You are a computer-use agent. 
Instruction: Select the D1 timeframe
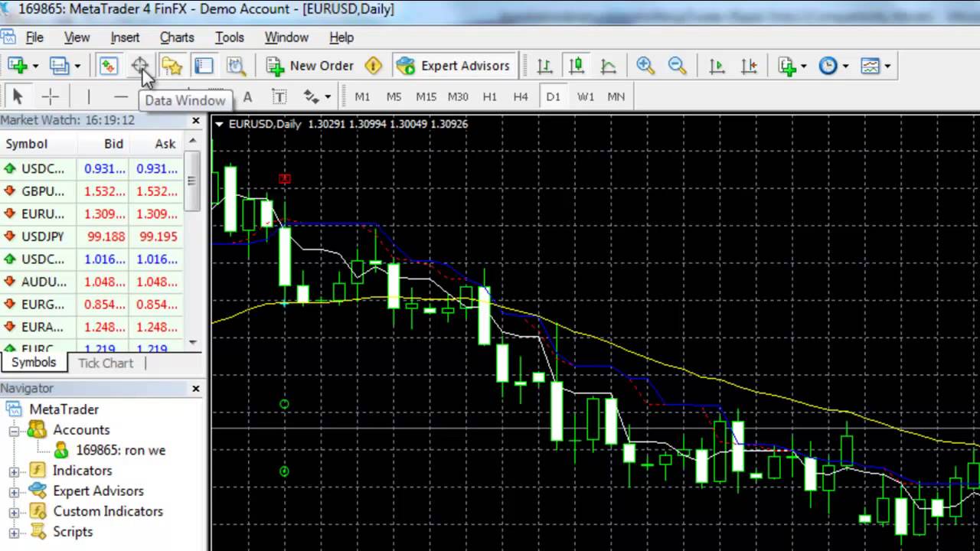pos(553,96)
